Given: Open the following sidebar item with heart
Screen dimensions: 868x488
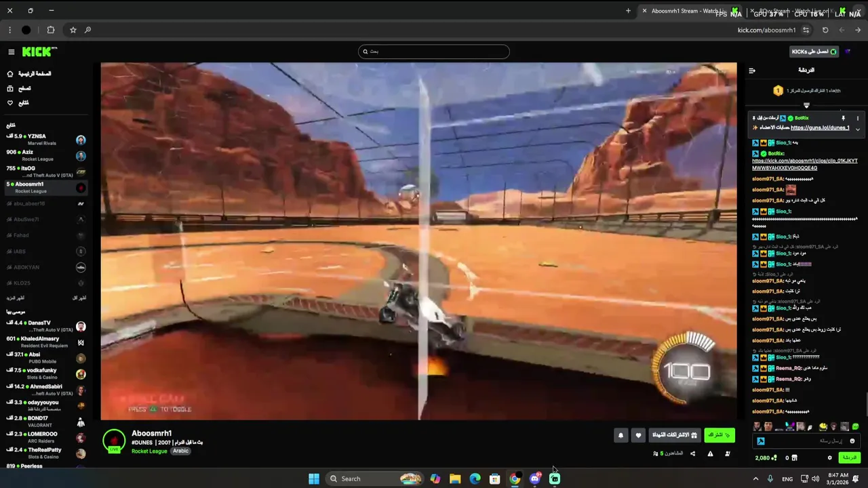Looking at the screenshot, I should [x=18, y=103].
